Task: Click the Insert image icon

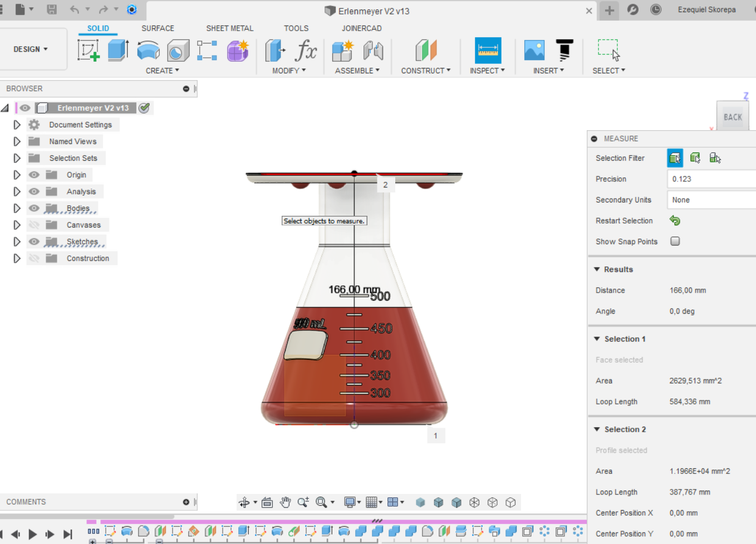Action: (x=534, y=51)
